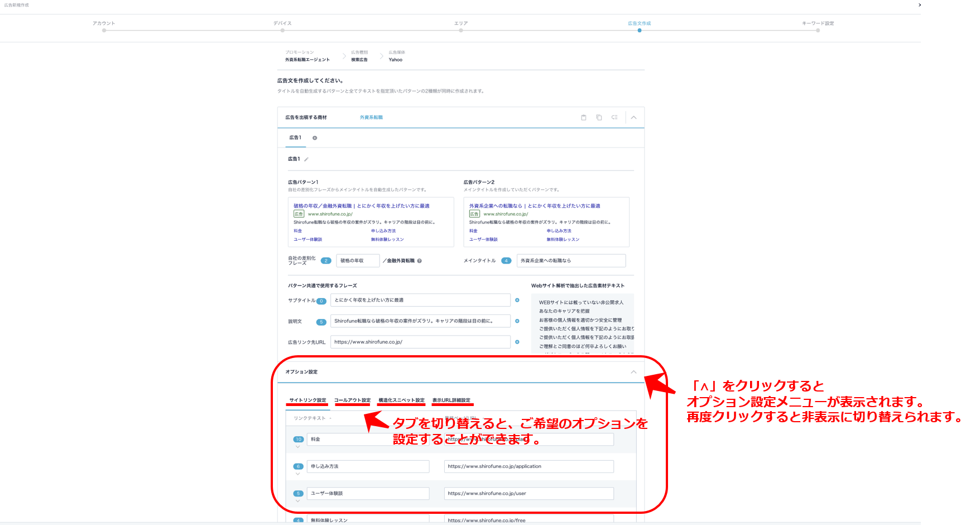Collapse the オプション設定 section chevron

click(x=633, y=372)
